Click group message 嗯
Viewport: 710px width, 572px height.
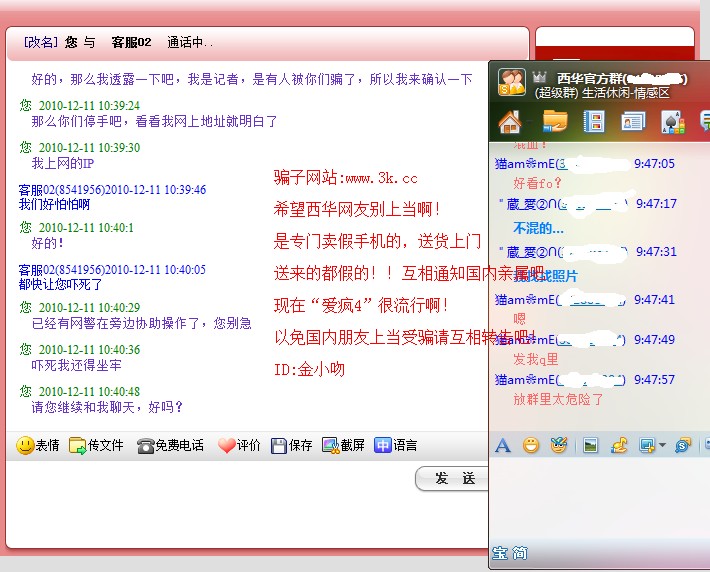[519, 319]
